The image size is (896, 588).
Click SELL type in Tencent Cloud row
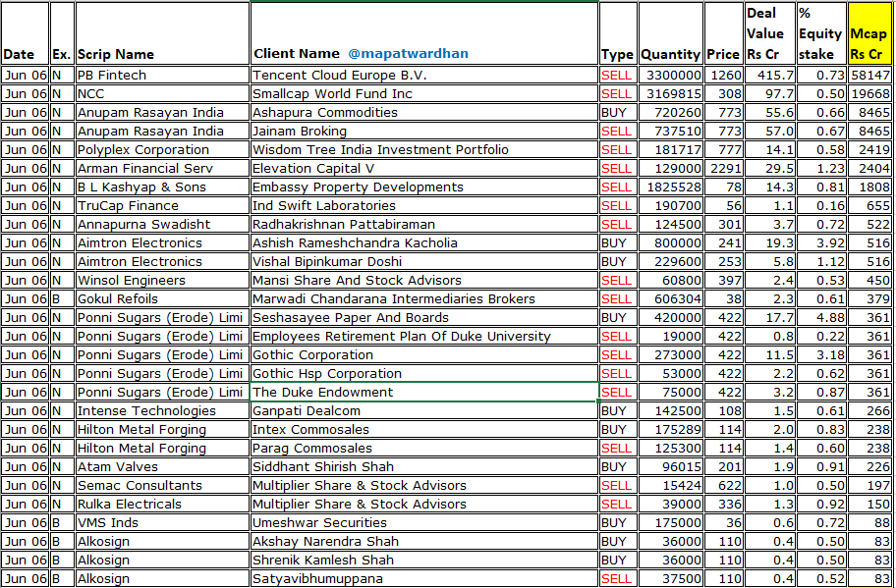click(618, 76)
